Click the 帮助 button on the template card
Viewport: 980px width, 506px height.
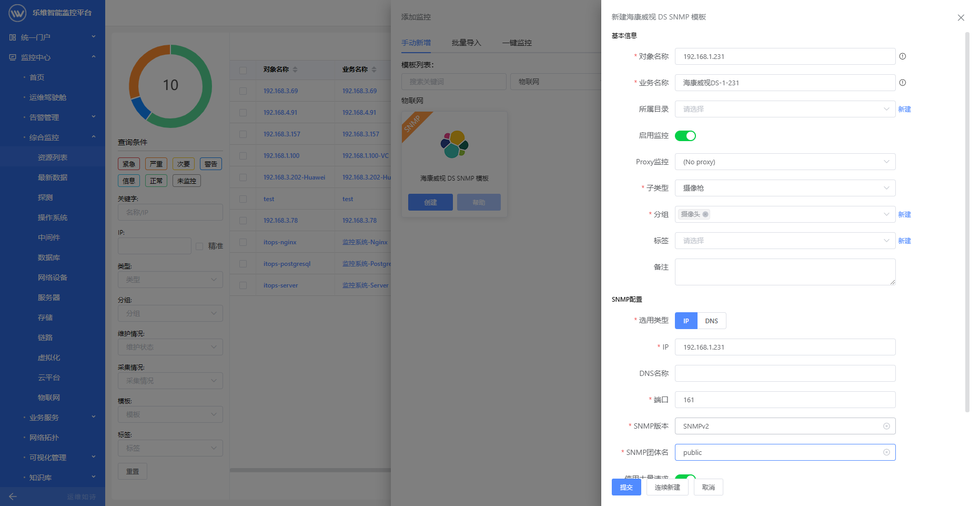[x=479, y=202]
